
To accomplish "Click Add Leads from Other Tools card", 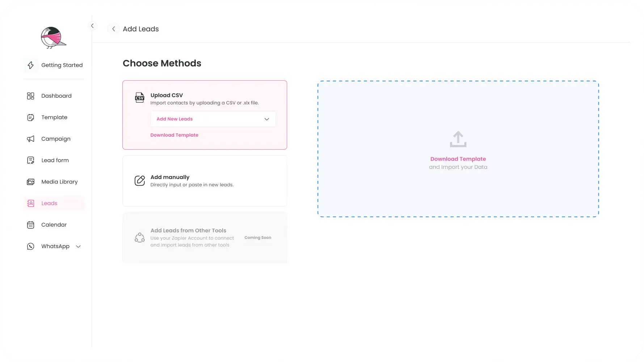I will tap(205, 238).
